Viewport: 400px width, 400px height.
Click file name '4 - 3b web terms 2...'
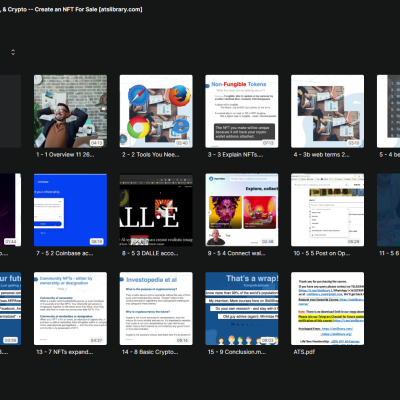(x=322, y=155)
